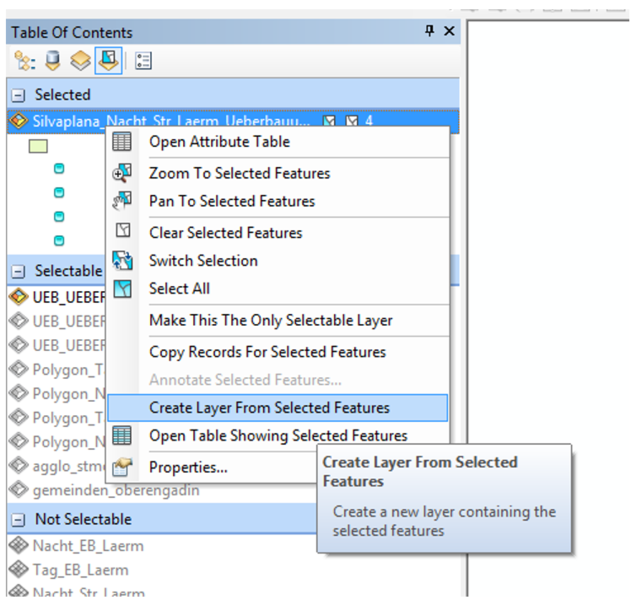The width and height of the screenshot is (631, 600).
Task: Select Clear Selected Features menu entry
Action: [x=225, y=233]
